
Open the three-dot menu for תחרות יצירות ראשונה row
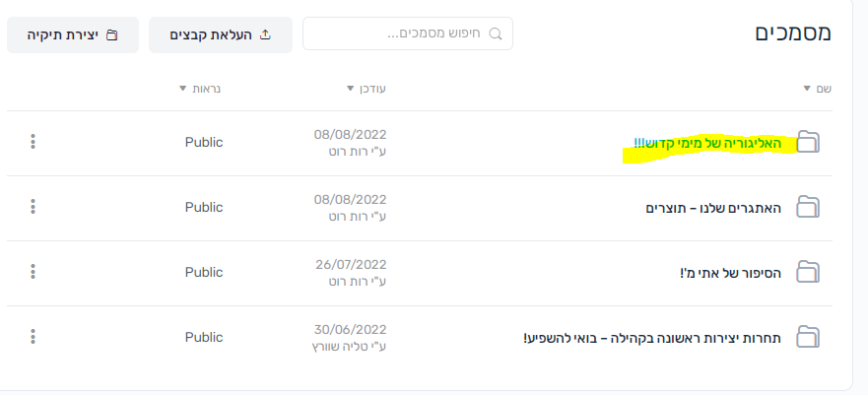33,336
